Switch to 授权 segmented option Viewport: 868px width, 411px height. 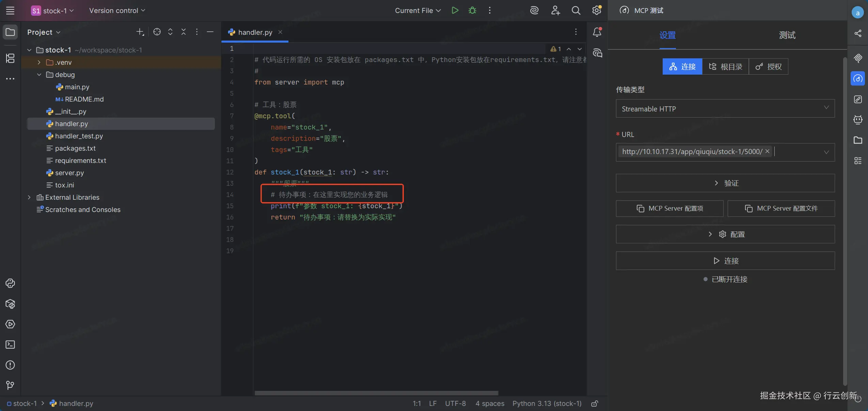[768, 66]
